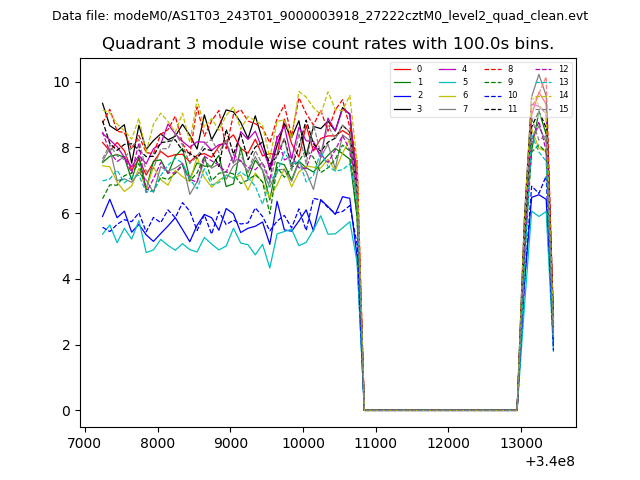Click the data file path text at top
Image resolution: width=640 pixels, height=480 pixels.
[x=320, y=16]
